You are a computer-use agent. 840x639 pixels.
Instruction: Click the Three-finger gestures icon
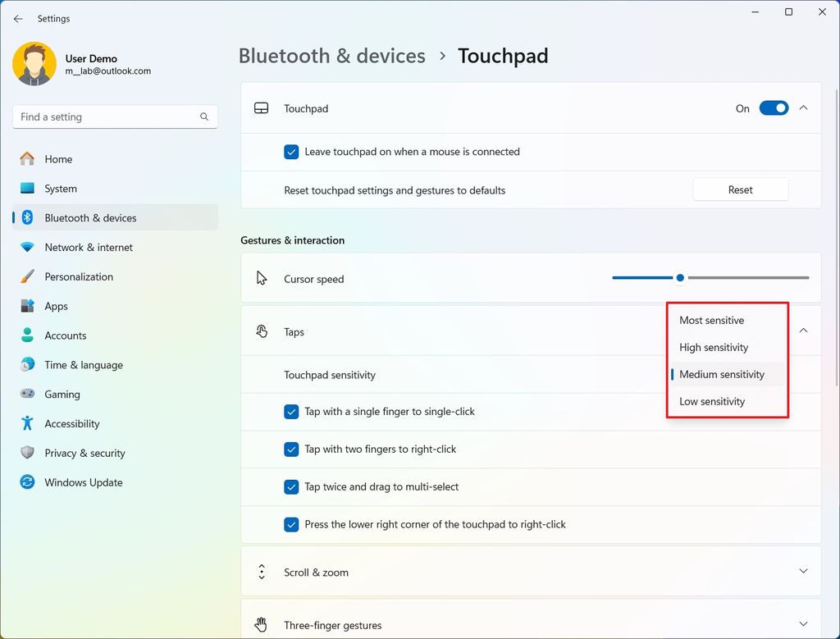pos(260,624)
